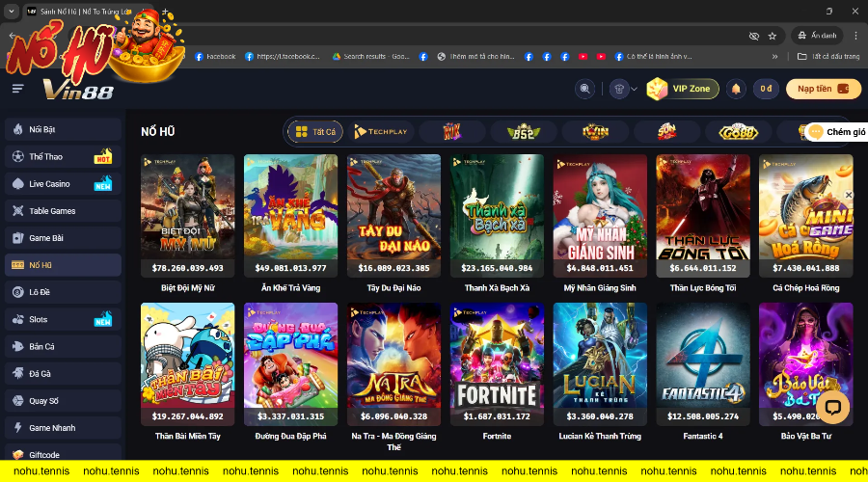Open the notification bell
This screenshot has width=868, height=482.
pyautogui.click(x=736, y=89)
